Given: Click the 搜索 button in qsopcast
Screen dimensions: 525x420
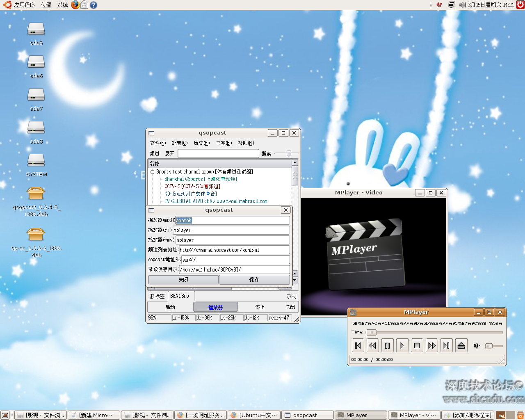Looking at the screenshot, I should pyautogui.click(x=266, y=153).
